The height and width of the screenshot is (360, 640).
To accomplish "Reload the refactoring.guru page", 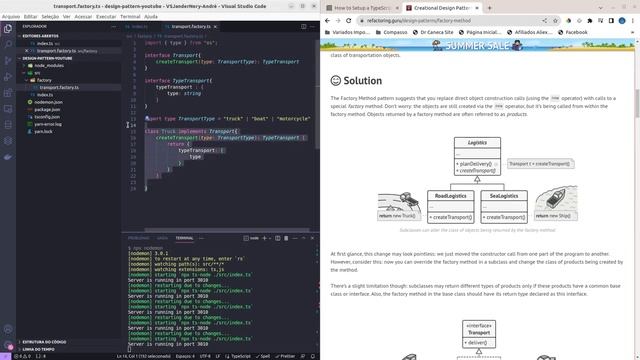I will tap(349, 20).
